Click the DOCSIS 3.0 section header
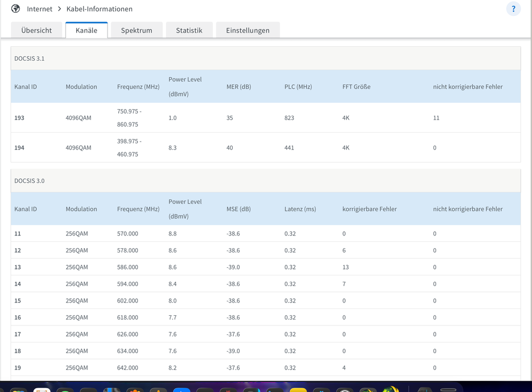Viewport: 532px width, 392px height. (29, 181)
